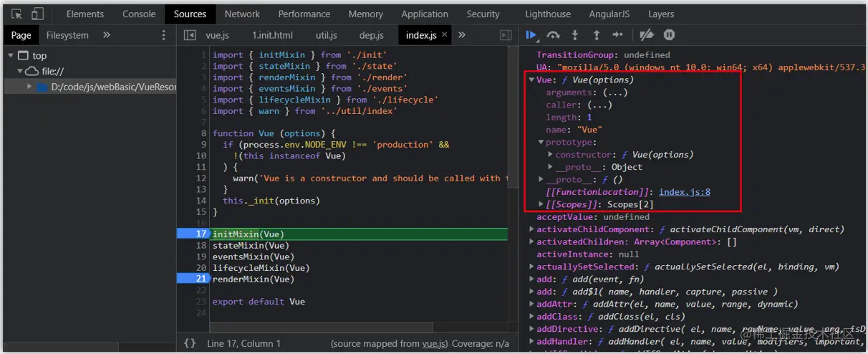The height and width of the screenshot is (354, 868).
Task: Click the 'acceptValue: undefined' scope entry
Action: coord(593,217)
